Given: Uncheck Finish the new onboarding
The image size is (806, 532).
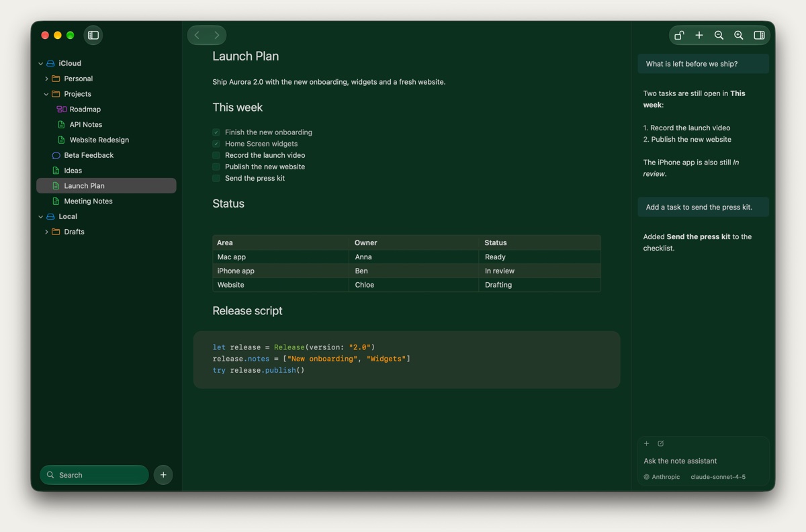Looking at the screenshot, I should coord(216,132).
